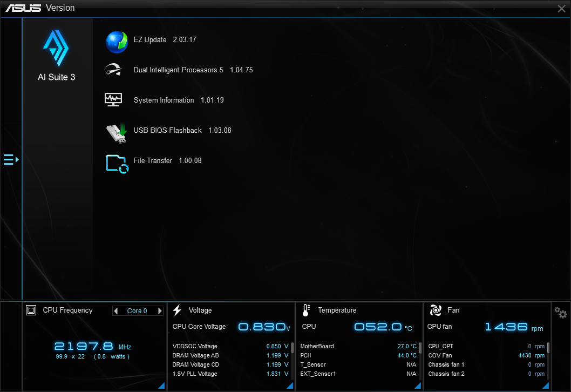The height and width of the screenshot is (392, 571).
Task: Click the 2197.8 MHz frequency readout
Action: 92,346
